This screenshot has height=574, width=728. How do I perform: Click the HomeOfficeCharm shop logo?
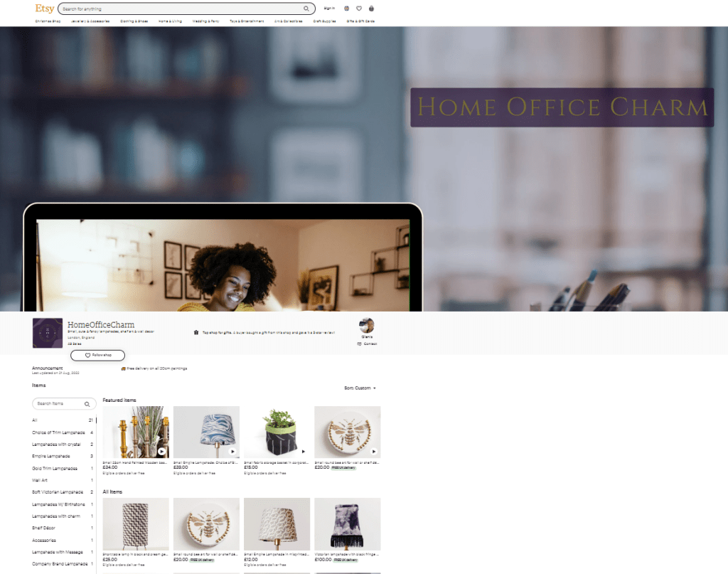point(47,333)
